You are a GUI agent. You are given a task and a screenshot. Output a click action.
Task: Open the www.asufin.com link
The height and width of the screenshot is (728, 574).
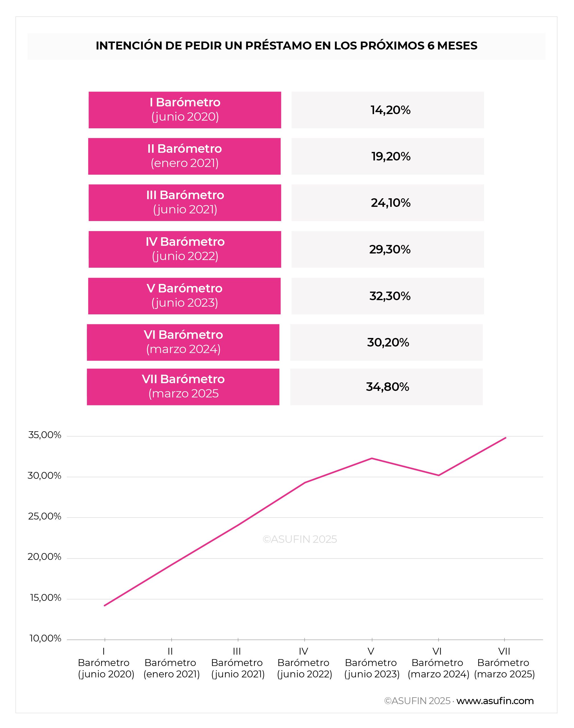click(495, 701)
